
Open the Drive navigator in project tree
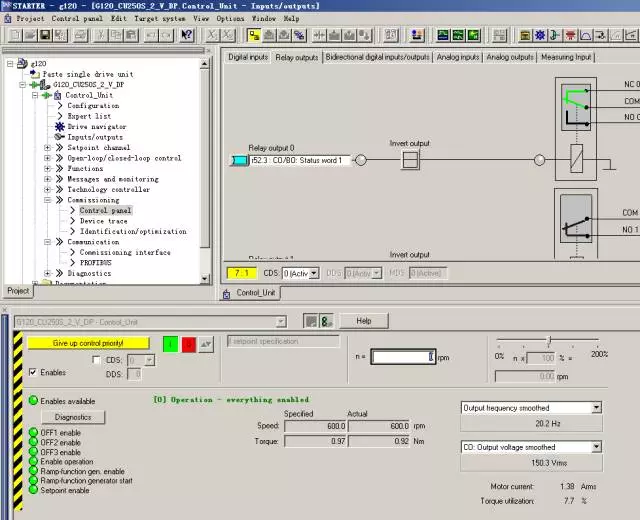click(x=96, y=127)
